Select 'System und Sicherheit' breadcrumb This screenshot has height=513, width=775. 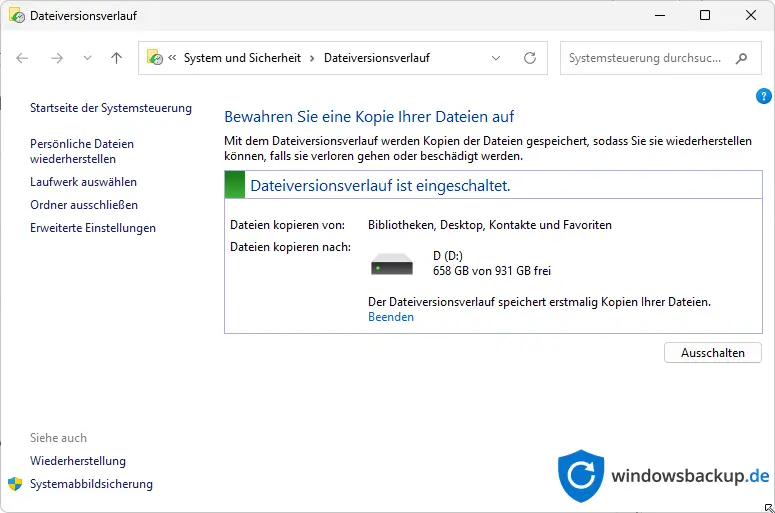pyautogui.click(x=242, y=58)
